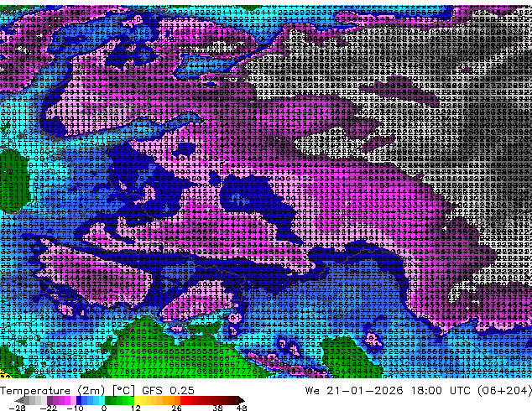This screenshot has height=411, width=532.
Task: Click the "-28" legend scale value
Action: (17, 408)
